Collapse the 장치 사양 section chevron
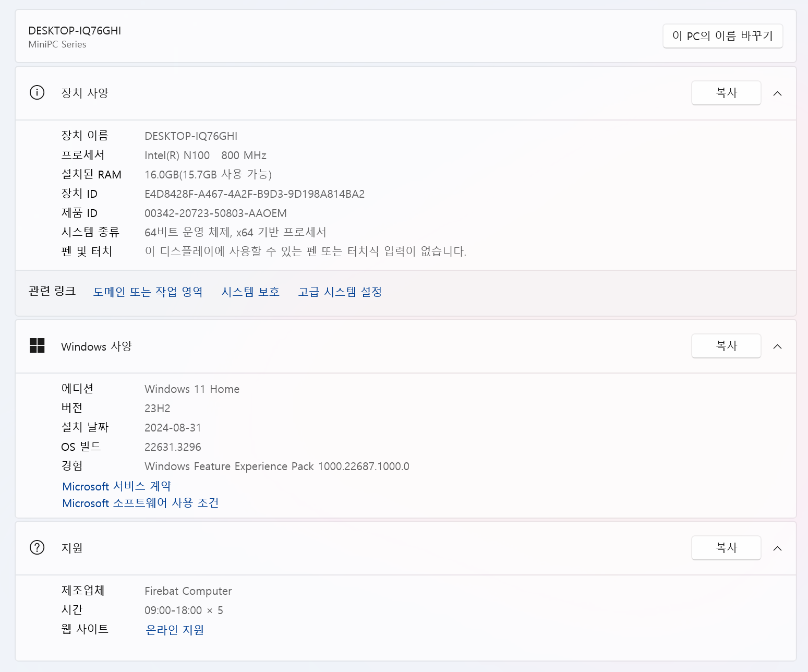 click(777, 93)
